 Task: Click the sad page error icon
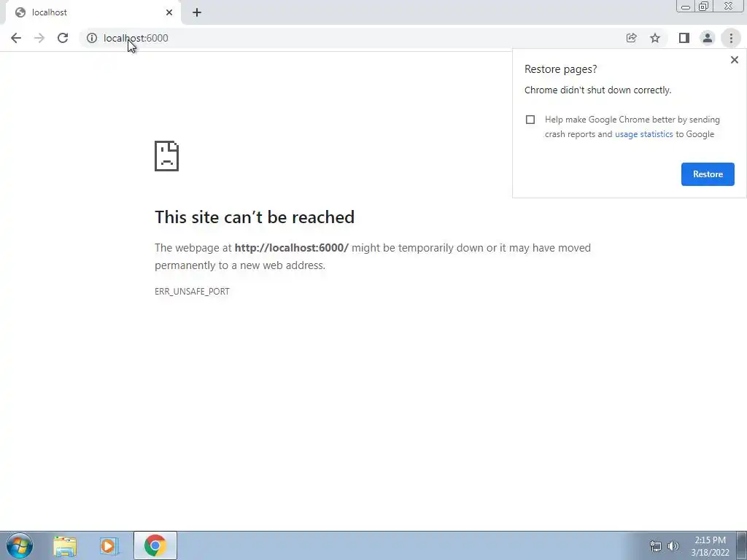pyautogui.click(x=167, y=156)
